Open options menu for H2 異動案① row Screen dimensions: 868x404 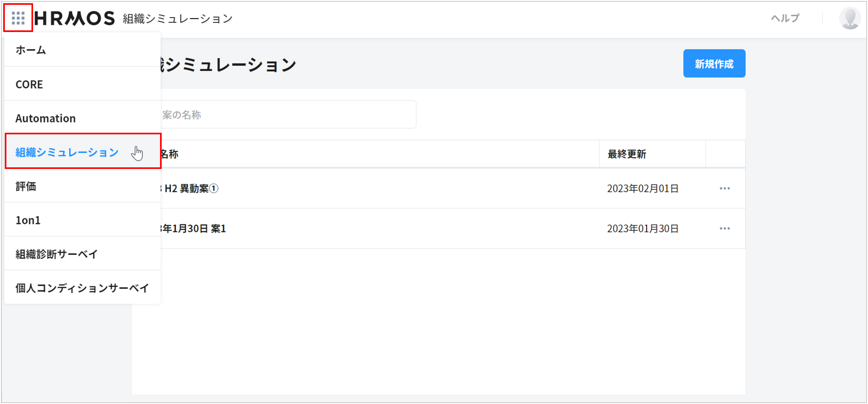pyautogui.click(x=724, y=189)
